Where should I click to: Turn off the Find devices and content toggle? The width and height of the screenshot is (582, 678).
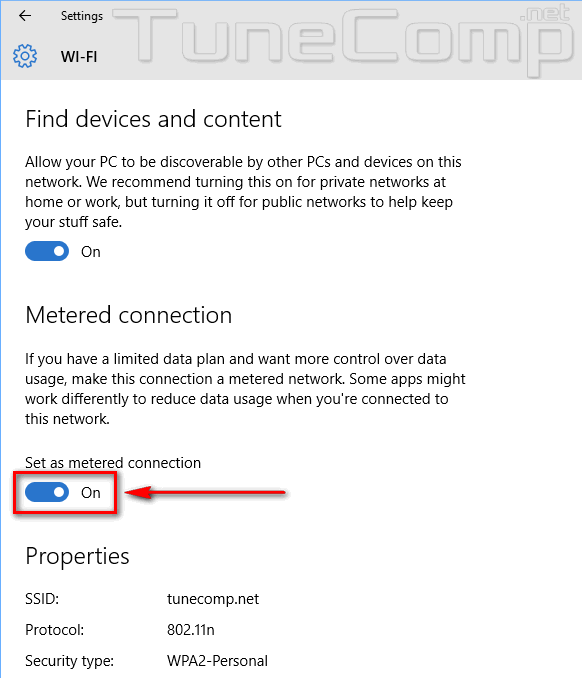pyautogui.click(x=47, y=251)
